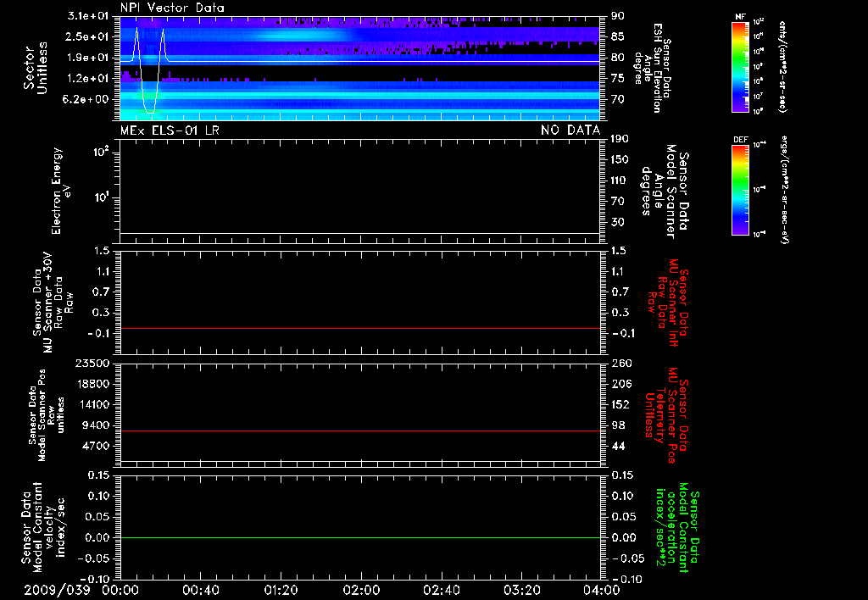
Task: Click the 'ESH Sun Elevation Angle' axis title
Action: [x=653, y=68]
